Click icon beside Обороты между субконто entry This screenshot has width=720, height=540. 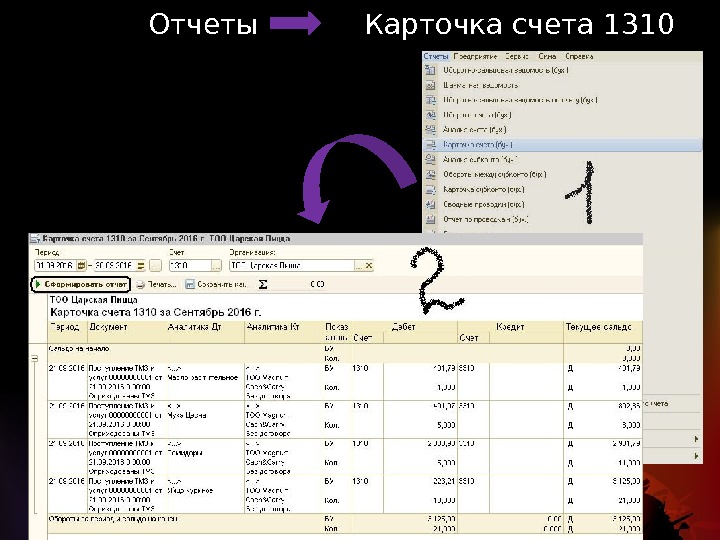point(430,174)
